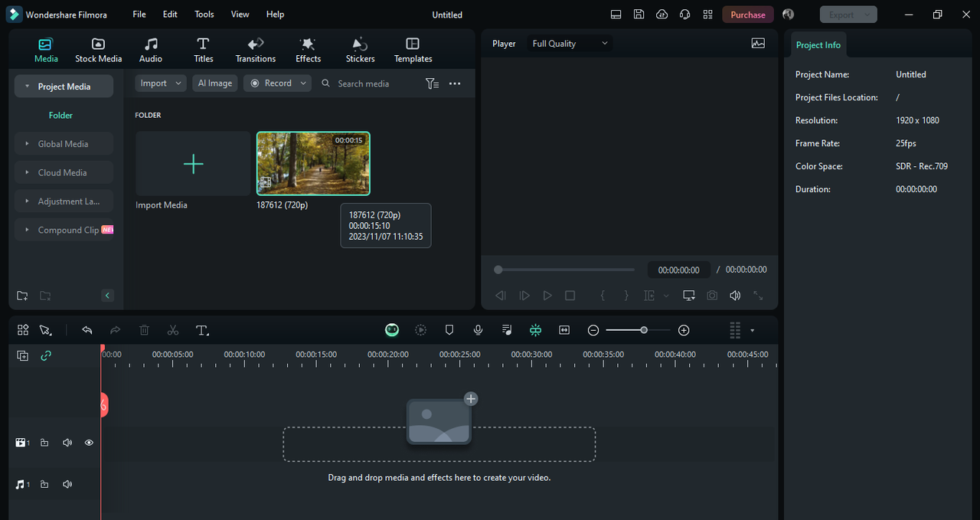Open the Tools menu

coord(204,15)
